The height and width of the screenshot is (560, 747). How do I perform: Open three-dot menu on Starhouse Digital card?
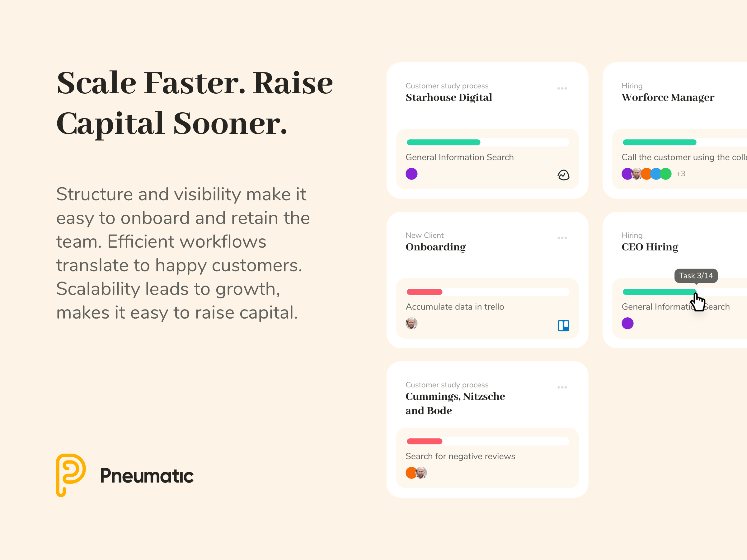coord(562,88)
